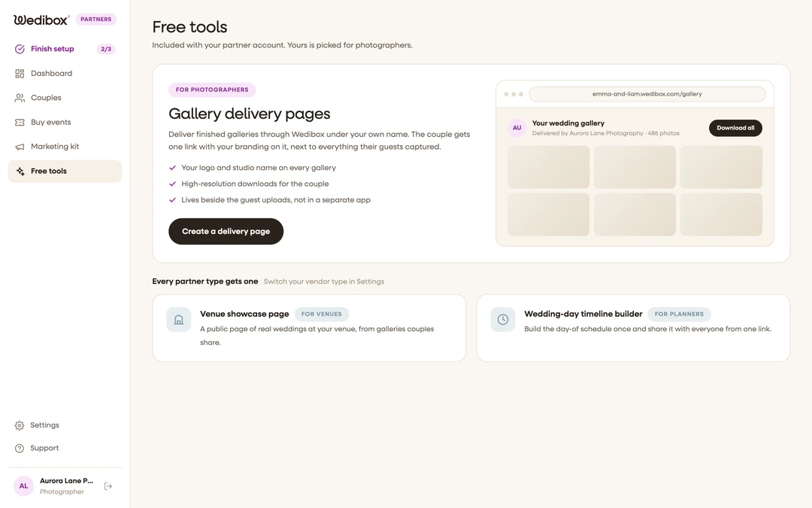Click Switch your vendor type in Settings
Image resolution: width=812 pixels, height=508 pixels.
[x=323, y=281]
